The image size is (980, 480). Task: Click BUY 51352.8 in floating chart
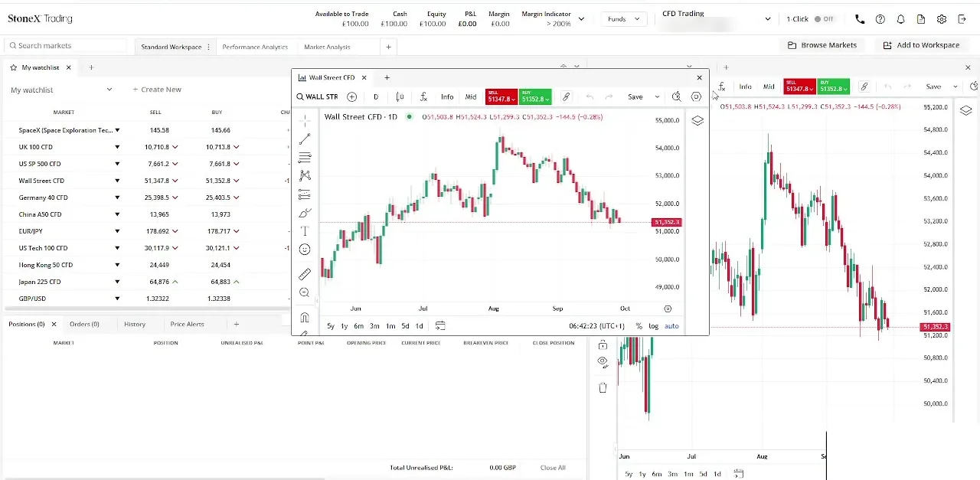pyautogui.click(x=535, y=96)
